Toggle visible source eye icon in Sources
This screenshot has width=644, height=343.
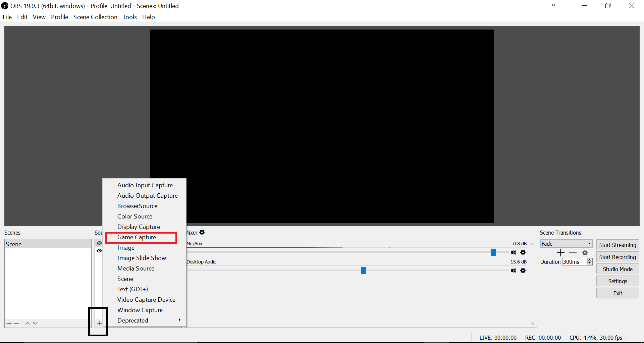(x=99, y=251)
